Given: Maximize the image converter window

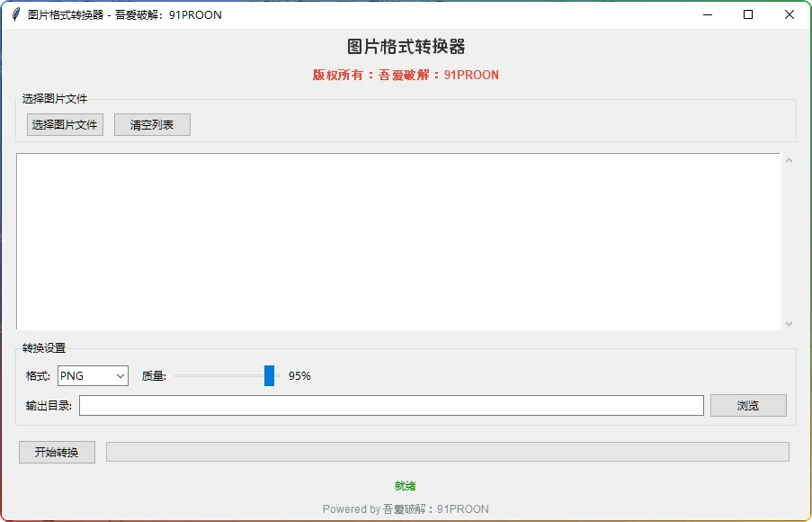Looking at the screenshot, I should coord(748,14).
